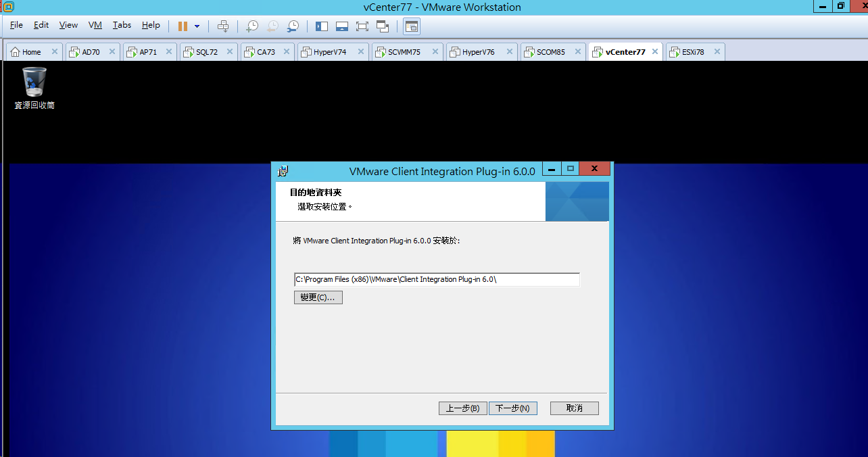Open the File menu
The image size is (868, 457).
pyautogui.click(x=17, y=25)
